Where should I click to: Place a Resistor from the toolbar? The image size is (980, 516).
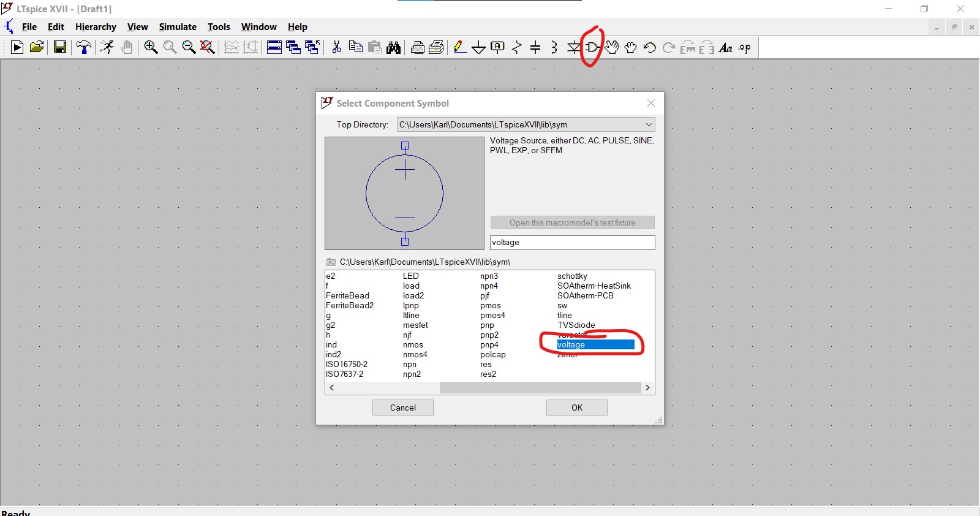[x=517, y=47]
